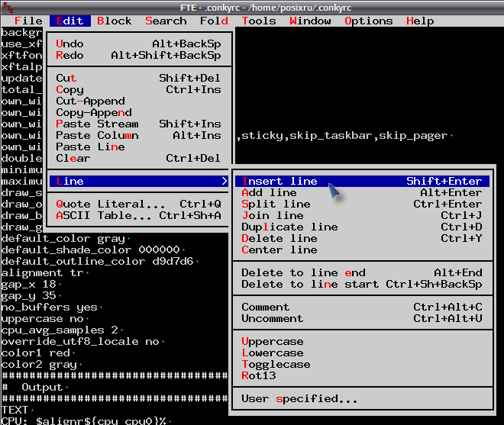Open Quote Literal... dialog

(138, 204)
